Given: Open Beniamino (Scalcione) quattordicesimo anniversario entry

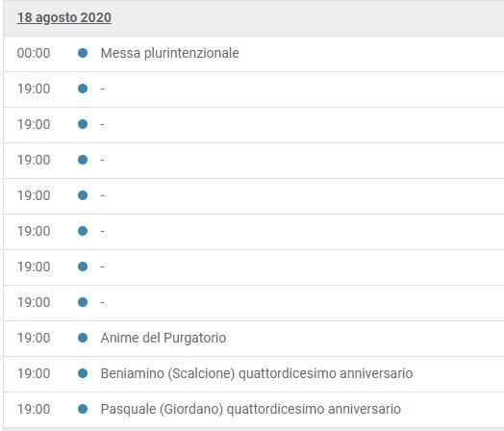Looking at the screenshot, I should (x=257, y=373).
